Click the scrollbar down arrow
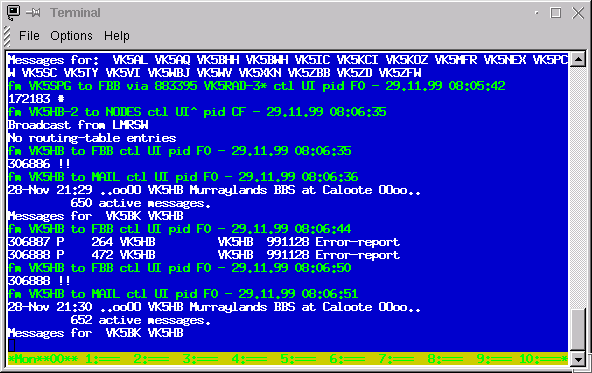The height and width of the screenshot is (373, 592). [x=578, y=359]
